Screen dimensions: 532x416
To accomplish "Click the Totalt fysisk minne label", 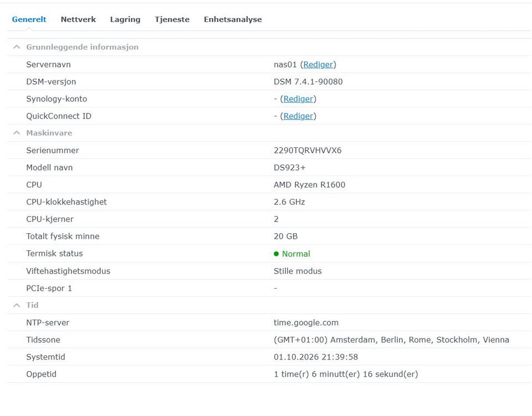I will click(63, 237).
